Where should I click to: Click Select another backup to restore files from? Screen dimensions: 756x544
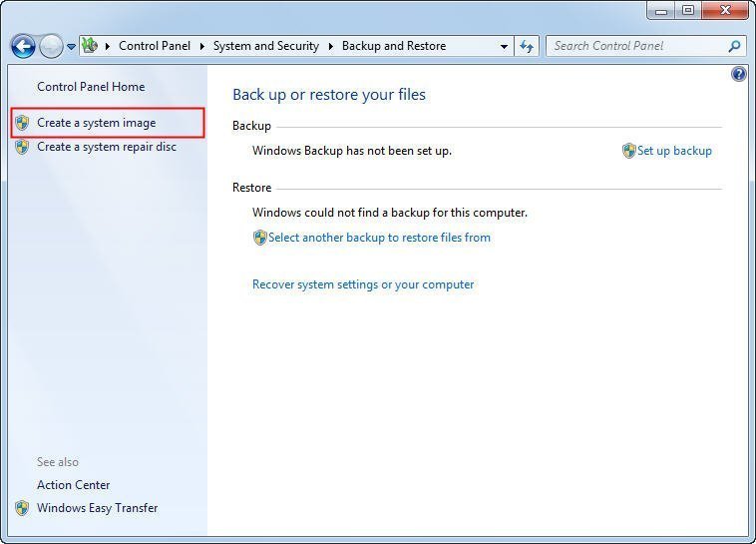point(379,238)
